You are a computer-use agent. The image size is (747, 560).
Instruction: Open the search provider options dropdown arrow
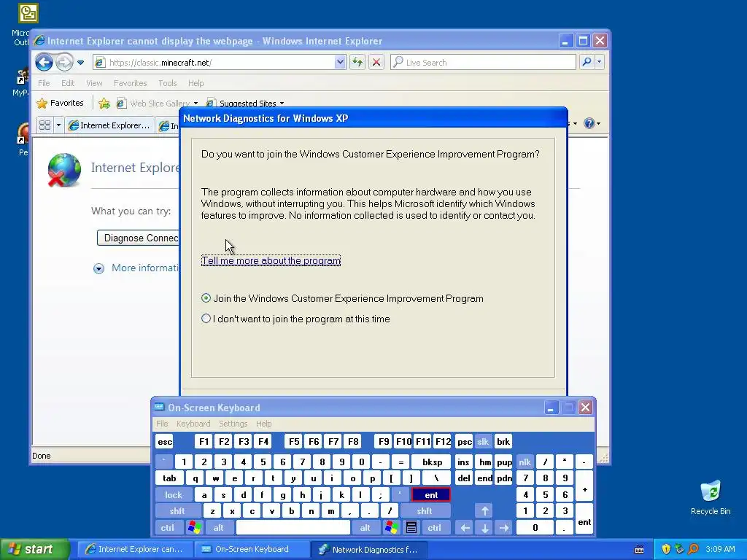point(600,62)
